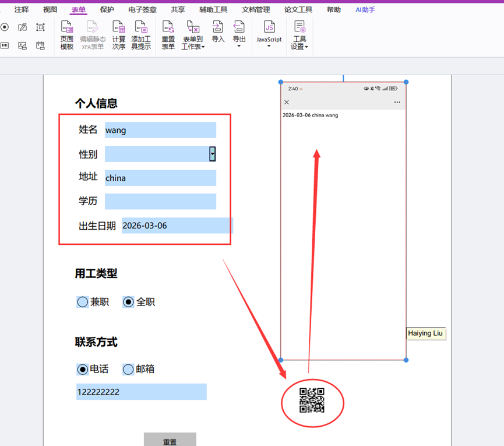The image size is (504, 446).
Task: Open the JavaScript dropdown menu
Action: coord(269,35)
